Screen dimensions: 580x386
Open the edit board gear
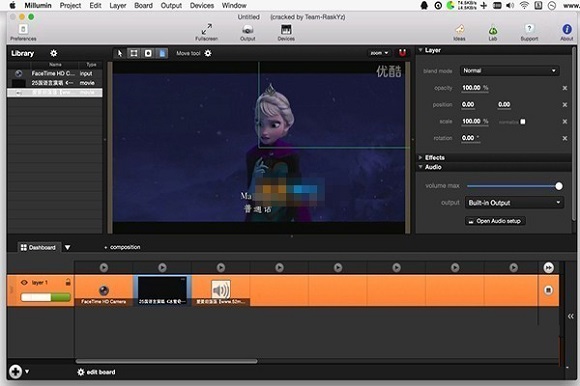(81, 372)
